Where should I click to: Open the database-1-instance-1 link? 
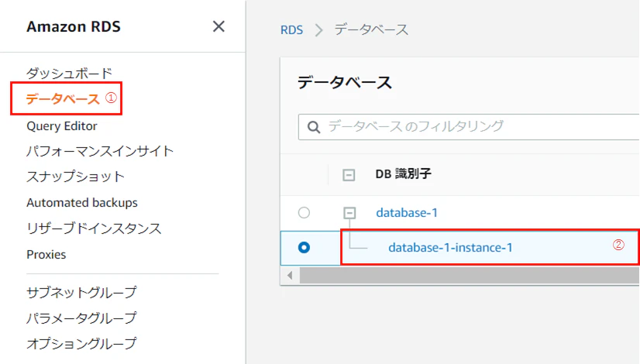(x=450, y=247)
